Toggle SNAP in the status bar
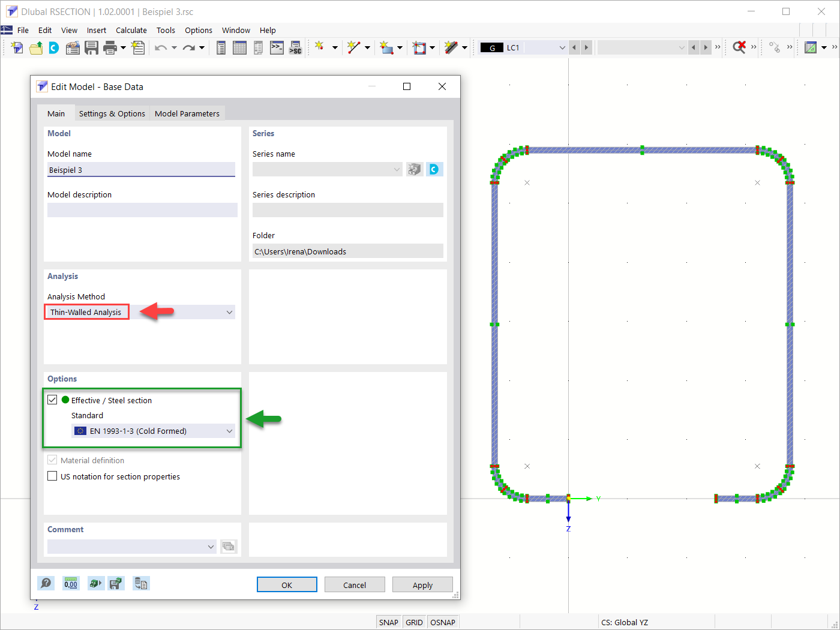Image resolution: width=840 pixels, height=630 pixels. (x=388, y=622)
